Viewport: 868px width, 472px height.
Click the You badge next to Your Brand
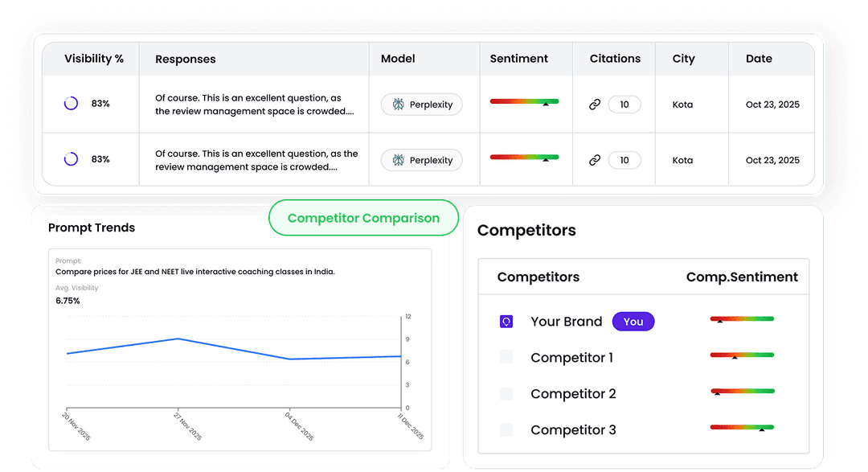633,321
